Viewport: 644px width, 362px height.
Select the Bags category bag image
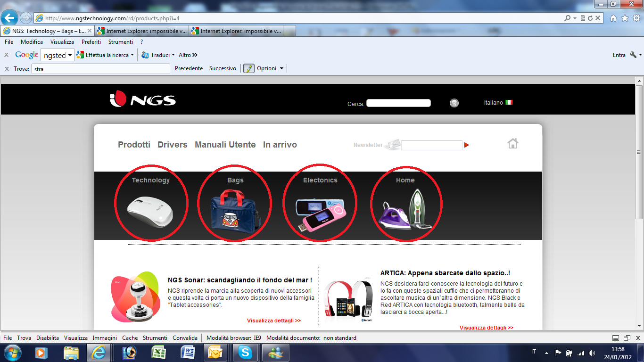click(x=236, y=211)
